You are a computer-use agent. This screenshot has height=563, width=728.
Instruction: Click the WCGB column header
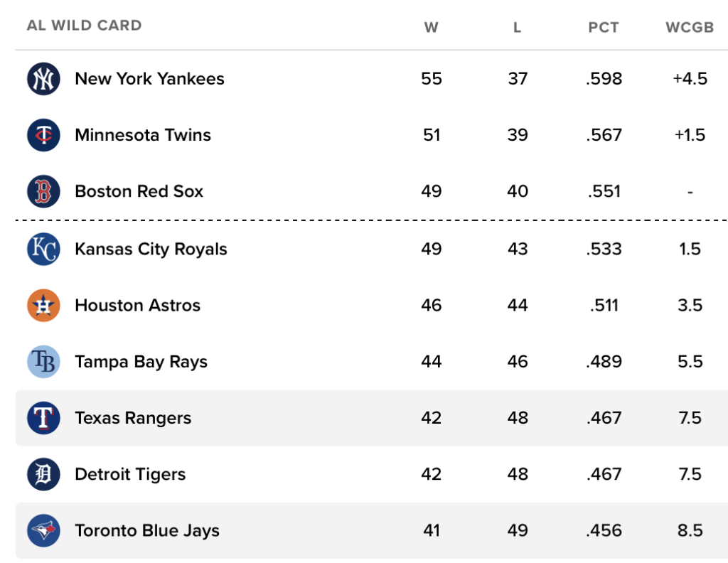(689, 28)
